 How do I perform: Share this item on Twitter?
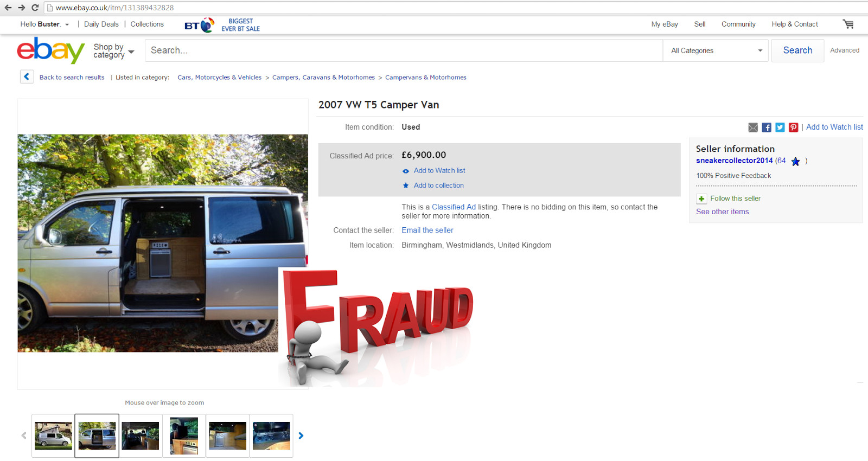pyautogui.click(x=780, y=127)
